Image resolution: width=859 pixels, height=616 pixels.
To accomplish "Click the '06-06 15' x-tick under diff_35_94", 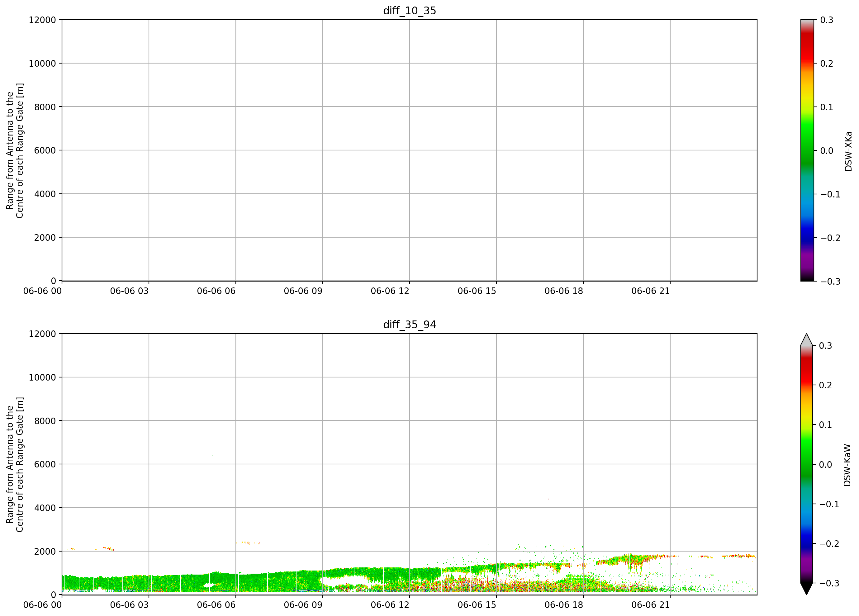I will (x=477, y=605).
